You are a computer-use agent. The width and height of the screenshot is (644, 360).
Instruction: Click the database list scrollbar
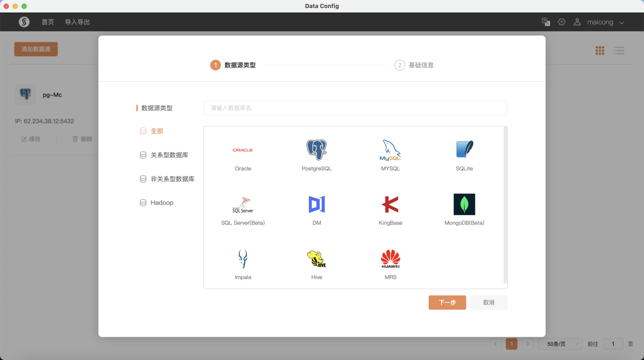click(505, 205)
